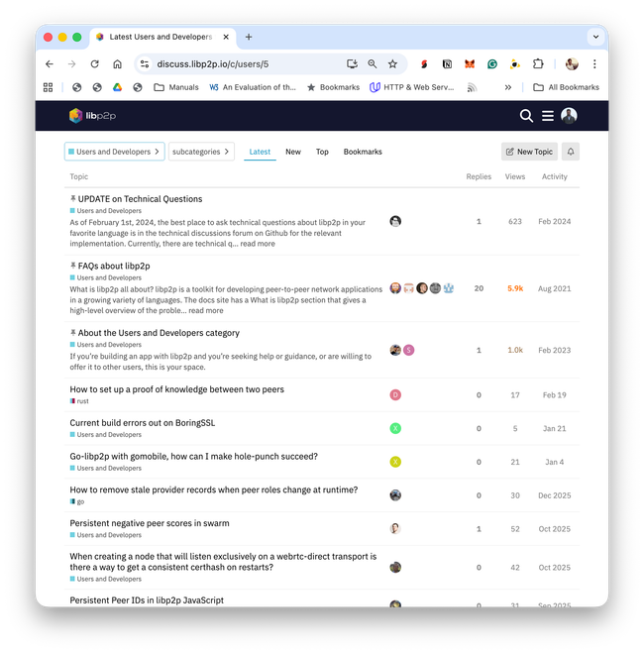Screen dimensions: 644x654
Task: Click the notification bell next to New Topic
Action: pos(571,152)
